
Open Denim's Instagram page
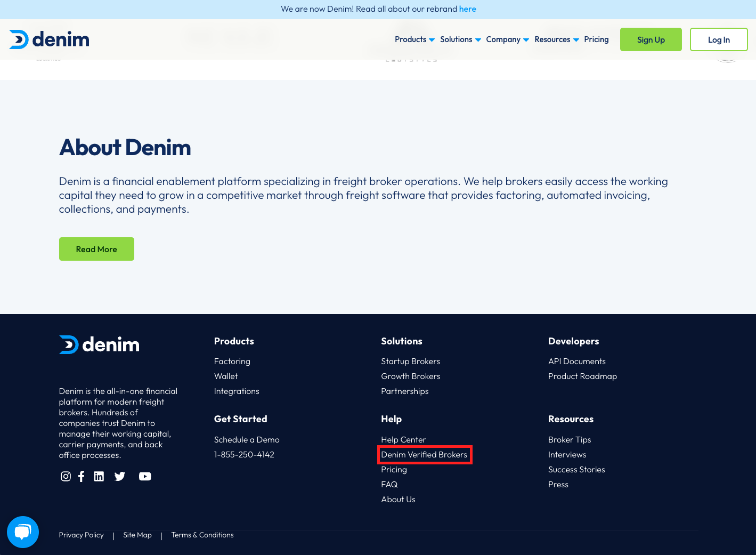66,476
